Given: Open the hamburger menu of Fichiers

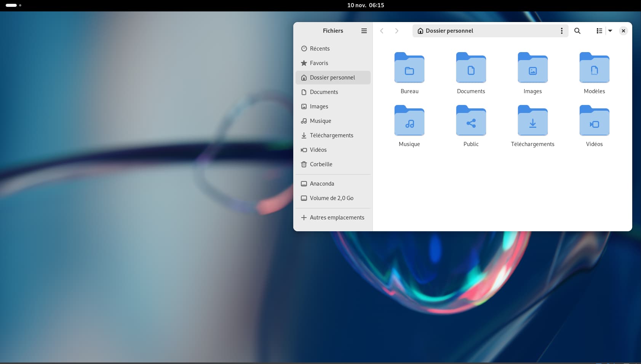Looking at the screenshot, I should pos(363,31).
